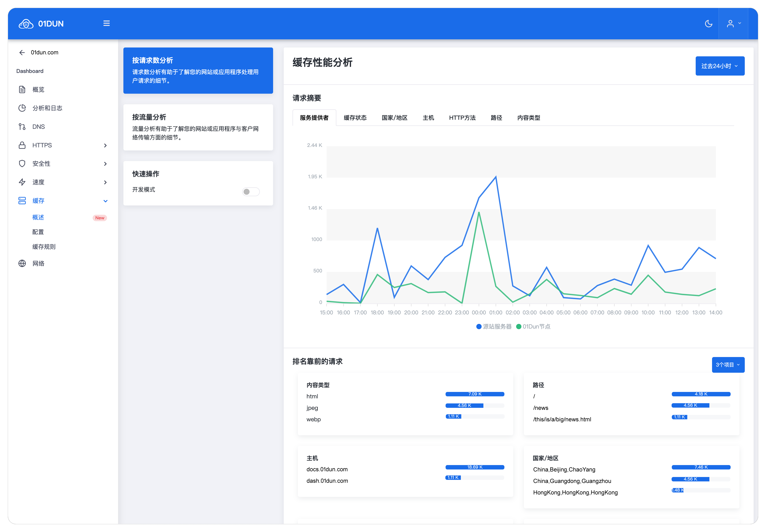This screenshot has height=532, width=766.
Task: Click the 网络 globe icon
Action: pyautogui.click(x=22, y=263)
